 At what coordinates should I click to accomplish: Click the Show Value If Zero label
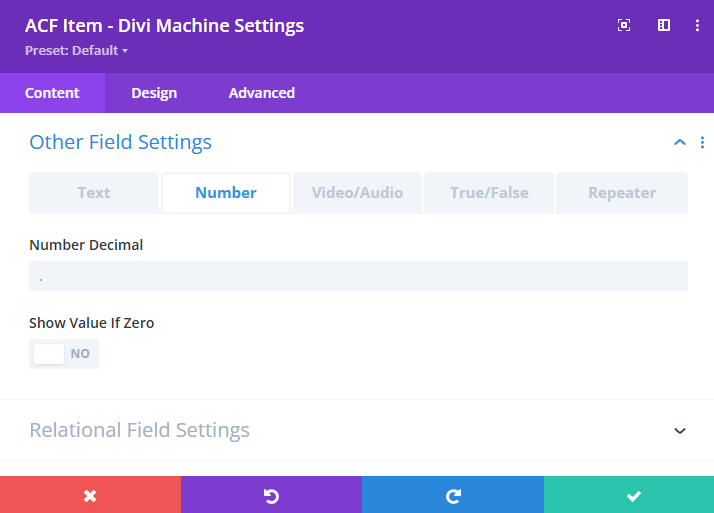coord(92,323)
